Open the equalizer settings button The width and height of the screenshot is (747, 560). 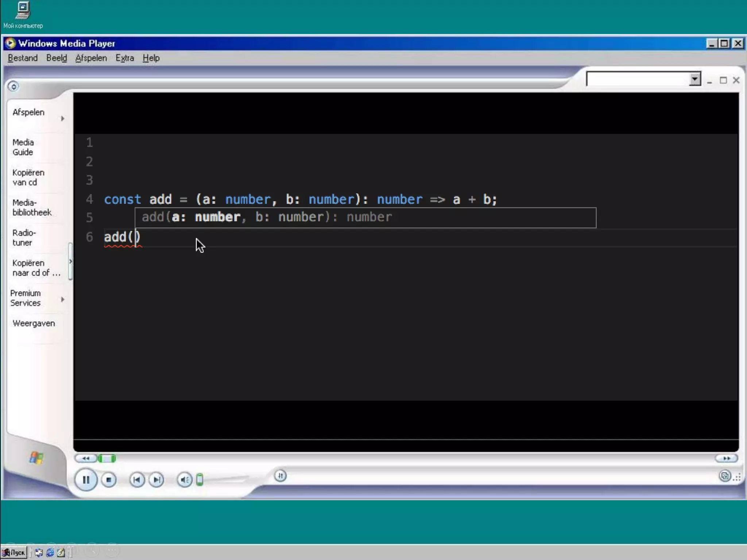pyautogui.click(x=280, y=476)
